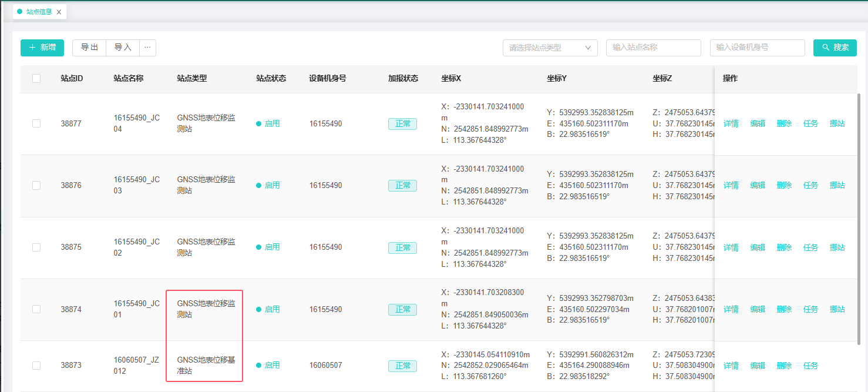Click the 启用 status indicator for station 38874
The height and width of the screenshot is (392, 868).
coord(268,309)
